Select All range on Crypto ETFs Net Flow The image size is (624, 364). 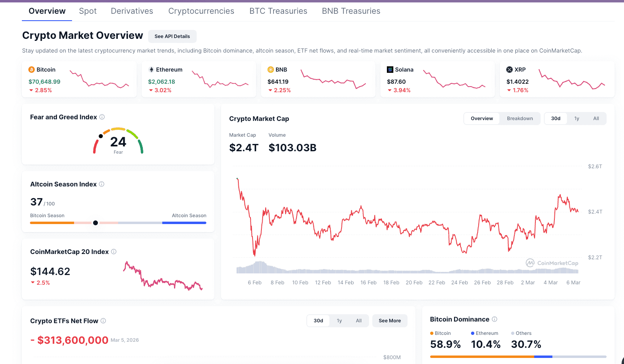click(359, 321)
